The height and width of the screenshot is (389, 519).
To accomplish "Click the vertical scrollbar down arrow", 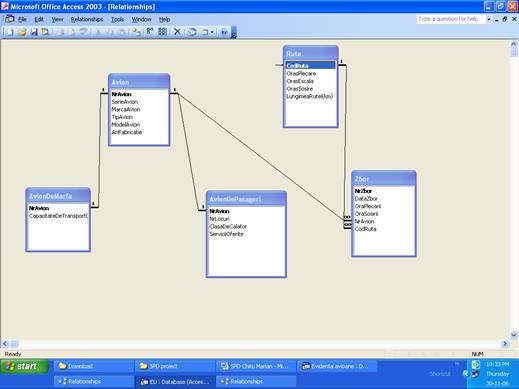I will (514, 335).
